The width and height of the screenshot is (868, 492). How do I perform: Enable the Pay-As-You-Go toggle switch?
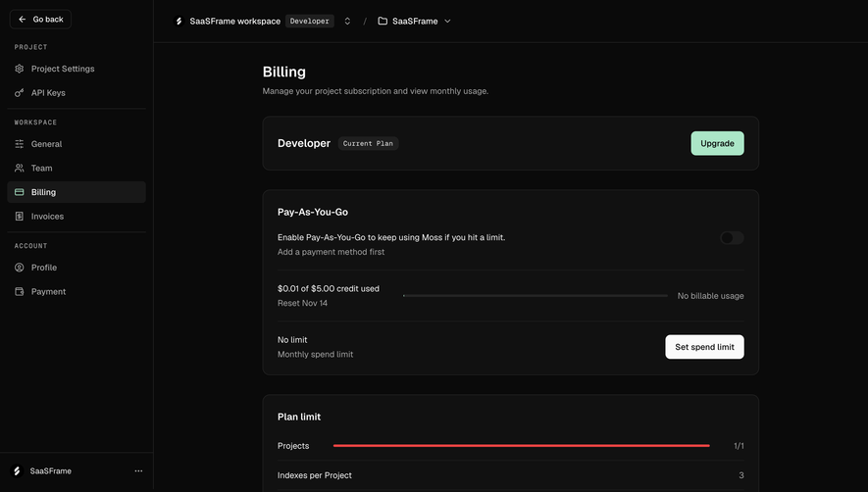pyautogui.click(x=732, y=238)
